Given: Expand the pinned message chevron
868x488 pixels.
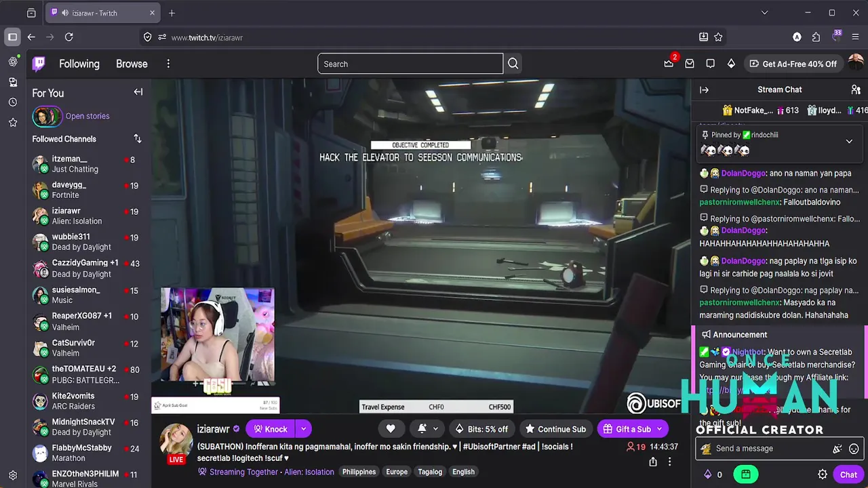Looking at the screenshot, I should [849, 142].
